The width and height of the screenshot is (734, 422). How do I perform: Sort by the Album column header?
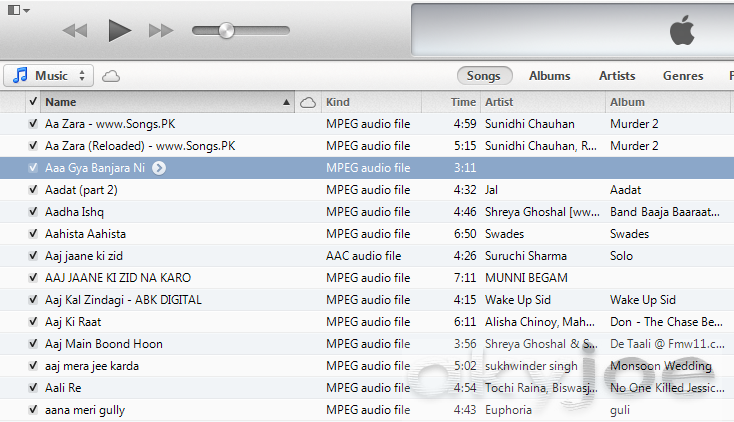coord(668,102)
